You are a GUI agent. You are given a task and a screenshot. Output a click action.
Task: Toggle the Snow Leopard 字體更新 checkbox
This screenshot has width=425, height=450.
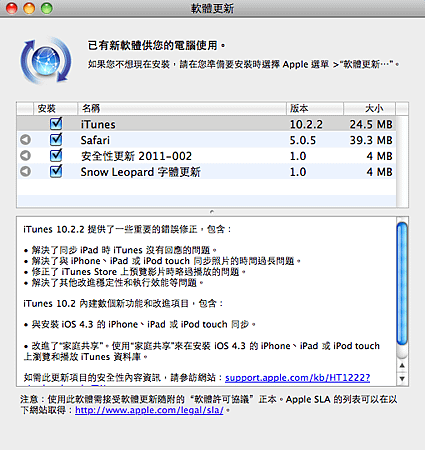56,171
